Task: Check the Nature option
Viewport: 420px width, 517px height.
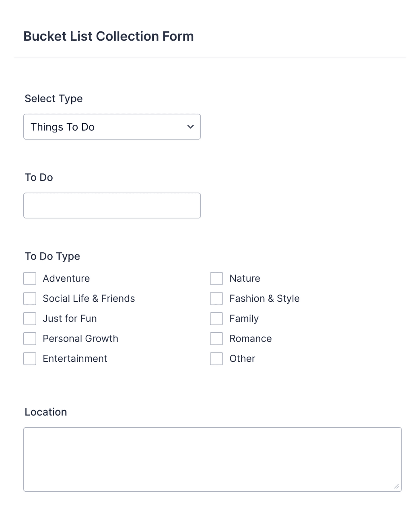Action: tap(216, 278)
